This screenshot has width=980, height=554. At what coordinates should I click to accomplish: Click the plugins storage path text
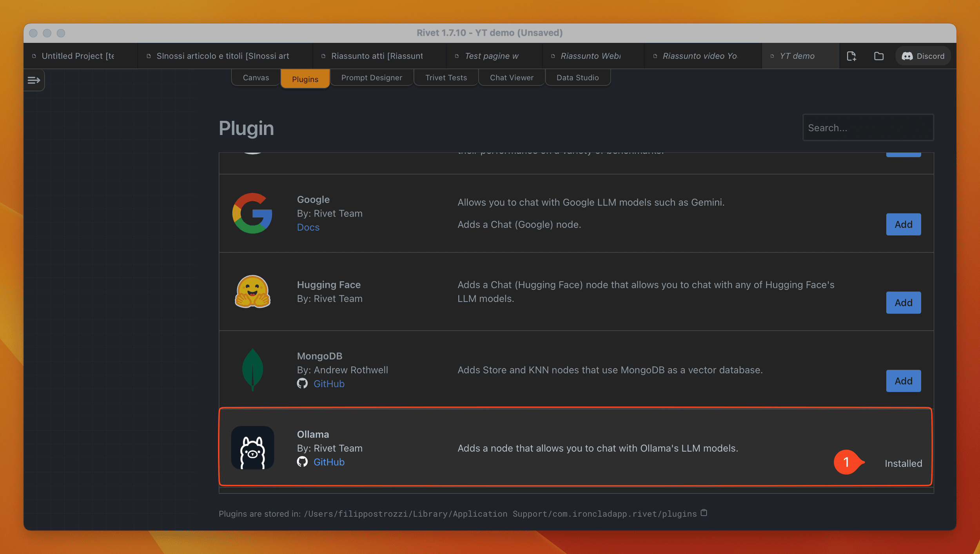pos(500,514)
